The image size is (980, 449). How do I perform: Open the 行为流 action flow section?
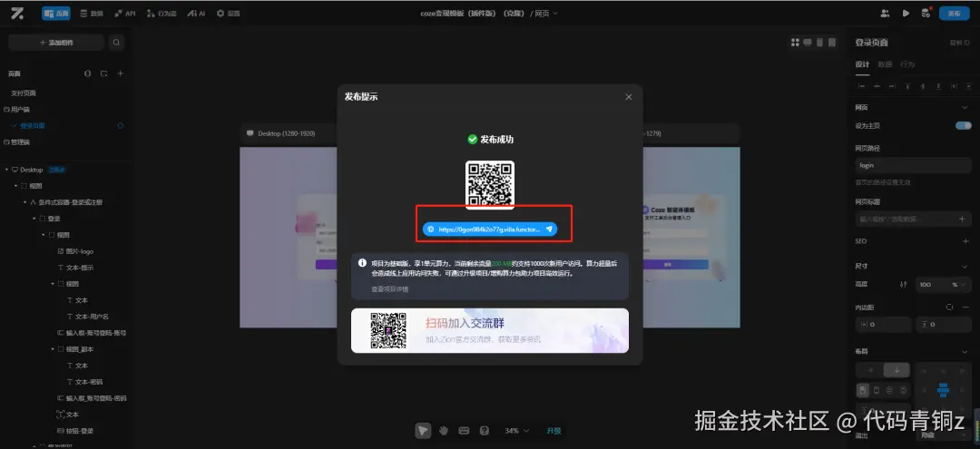tap(162, 13)
